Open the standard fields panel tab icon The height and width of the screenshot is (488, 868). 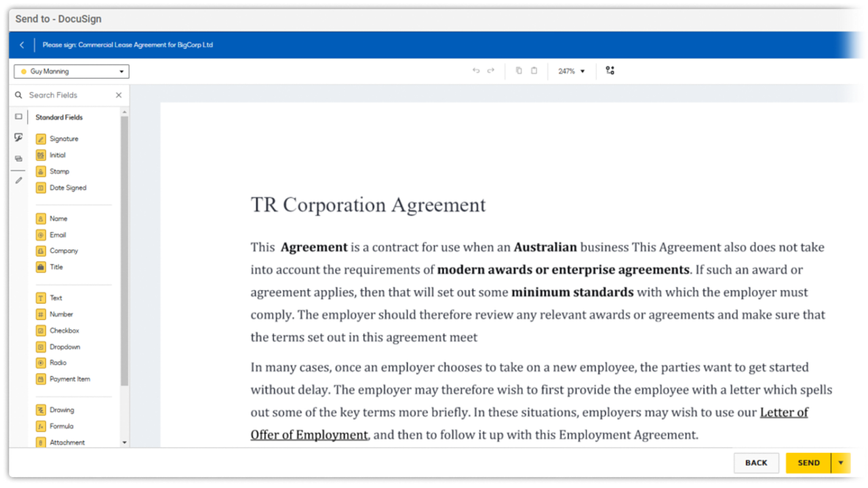point(18,117)
